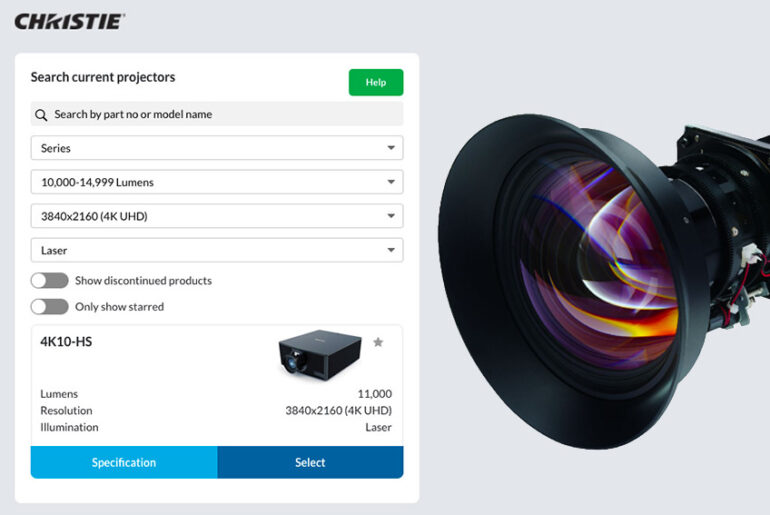This screenshot has height=515, width=770.
Task: Open the green Help button
Action: pos(376,82)
